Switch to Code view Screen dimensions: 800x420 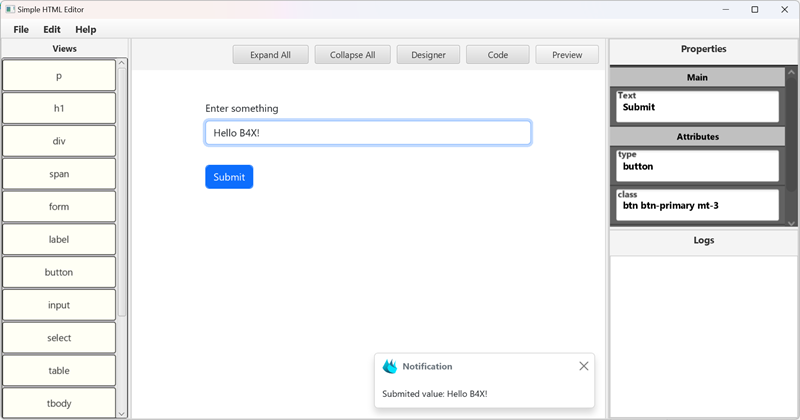click(x=498, y=55)
